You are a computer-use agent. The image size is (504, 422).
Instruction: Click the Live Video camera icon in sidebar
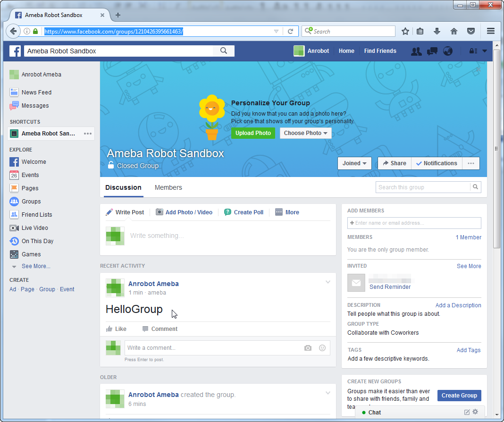coord(14,228)
